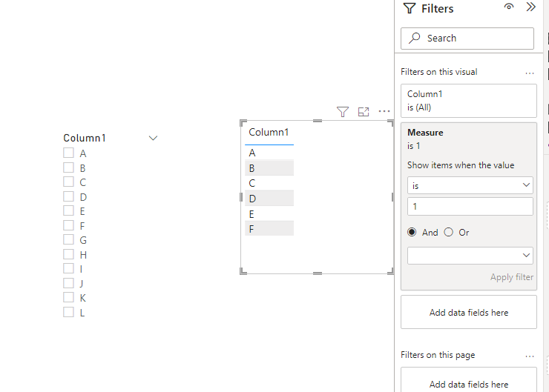This screenshot has height=392, width=549.
Task: Click the top-middle resize handle of the table visual
Action: [x=318, y=121]
